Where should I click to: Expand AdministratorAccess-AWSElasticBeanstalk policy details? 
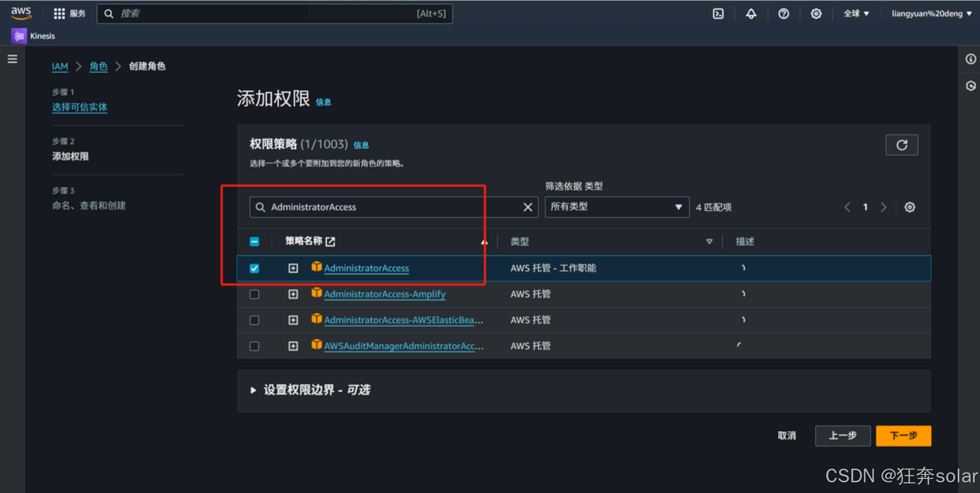pos(293,320)
